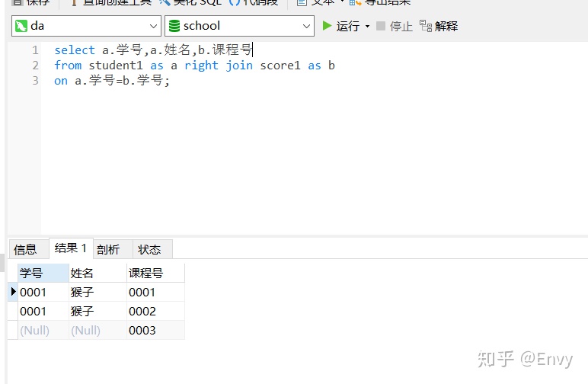Open the 'school' database dropdown
This screenshot has width=588, height=384.
pos(306,26)
